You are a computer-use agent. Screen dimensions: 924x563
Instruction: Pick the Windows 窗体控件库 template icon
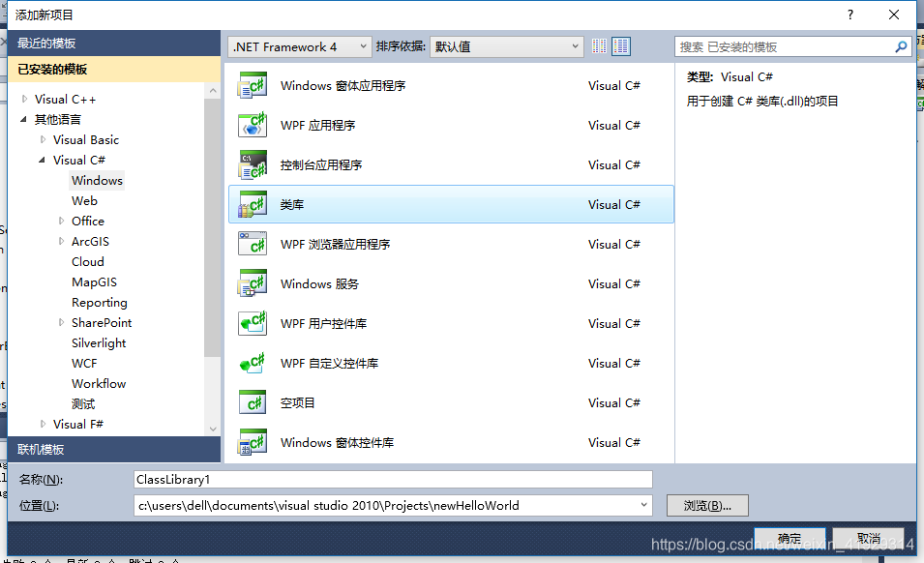pyautogui.click(x=253, y=442)
